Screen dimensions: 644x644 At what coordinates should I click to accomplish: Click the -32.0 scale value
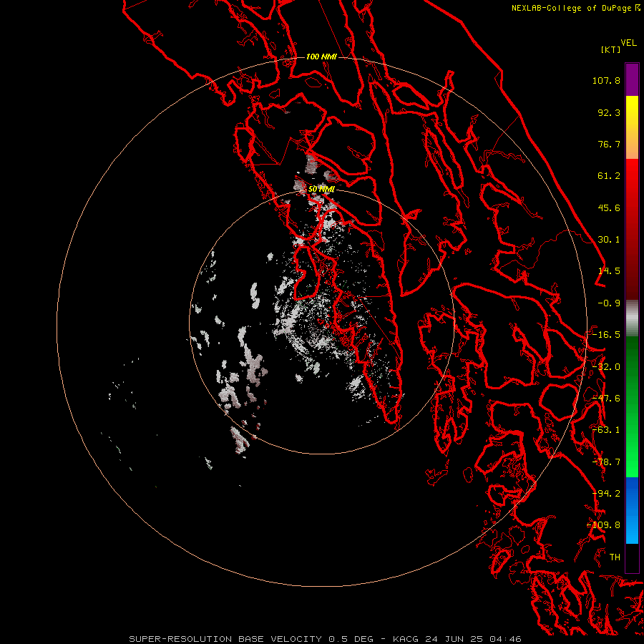point(606,367)
